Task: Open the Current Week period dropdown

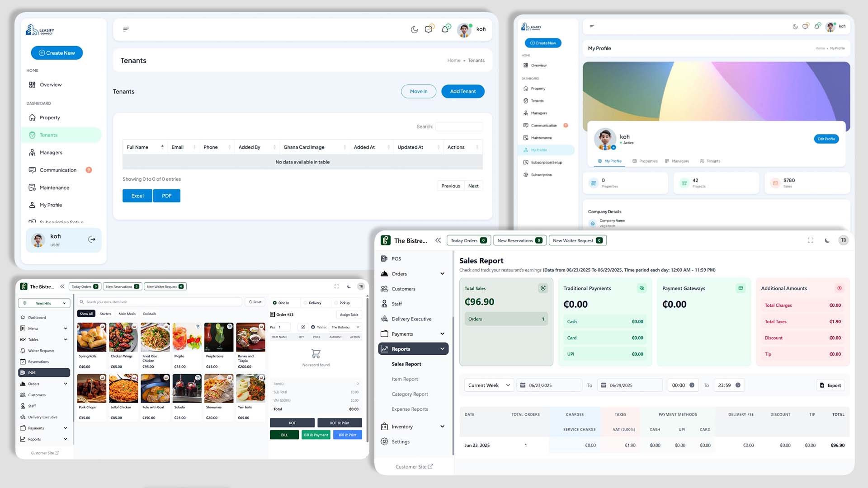Action: tap(489, 385)
